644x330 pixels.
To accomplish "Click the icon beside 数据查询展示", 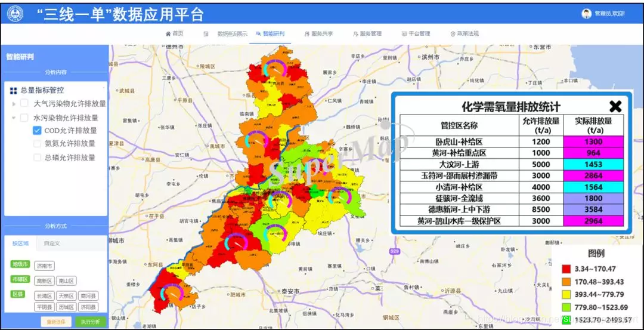I will click(x=206, y=33).
